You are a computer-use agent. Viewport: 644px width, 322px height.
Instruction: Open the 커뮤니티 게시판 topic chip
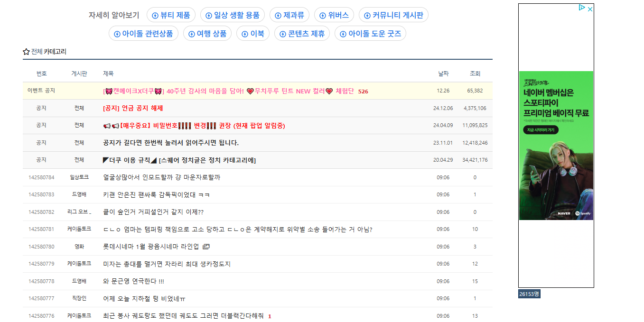point(393,15)
